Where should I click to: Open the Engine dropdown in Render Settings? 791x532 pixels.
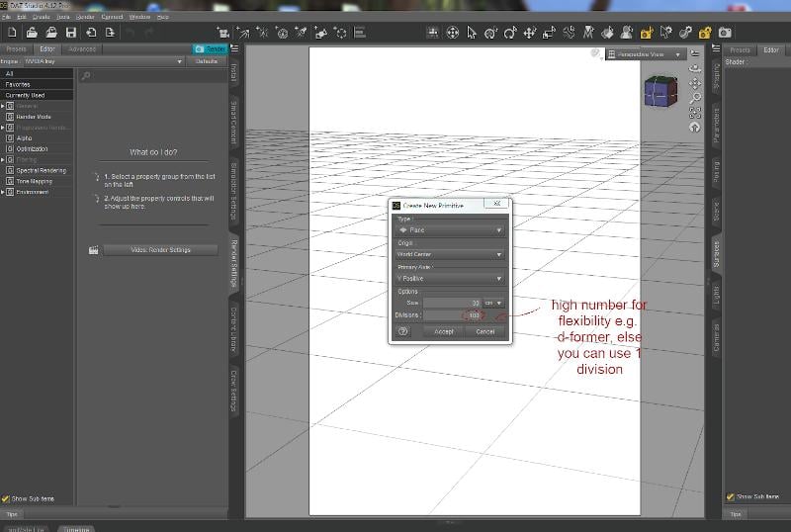coord(104,61)
